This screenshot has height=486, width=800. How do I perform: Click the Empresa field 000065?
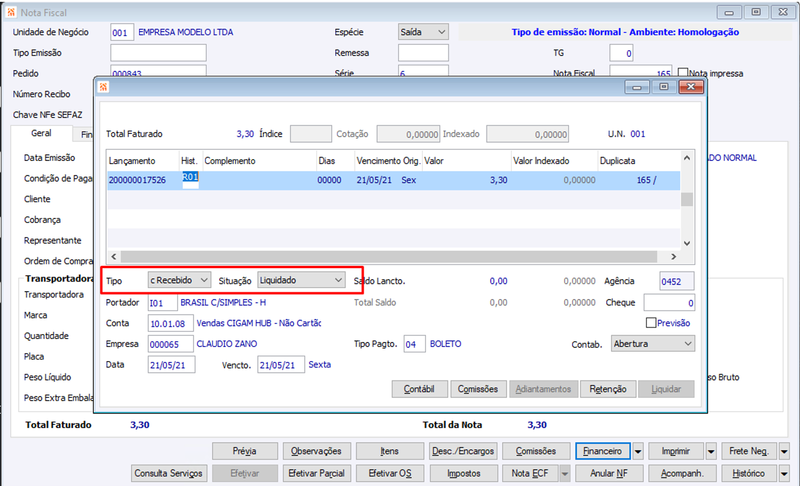pos(170,344)
